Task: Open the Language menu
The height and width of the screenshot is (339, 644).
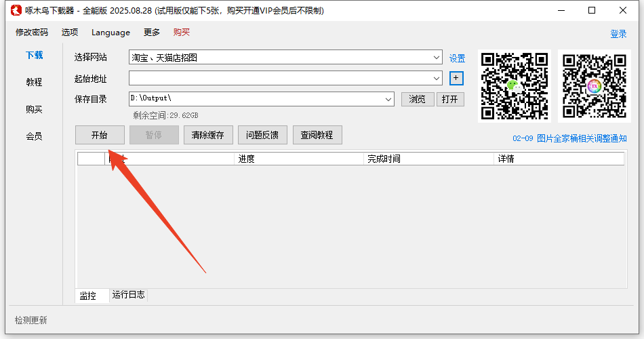Action: tap(110, 33)
